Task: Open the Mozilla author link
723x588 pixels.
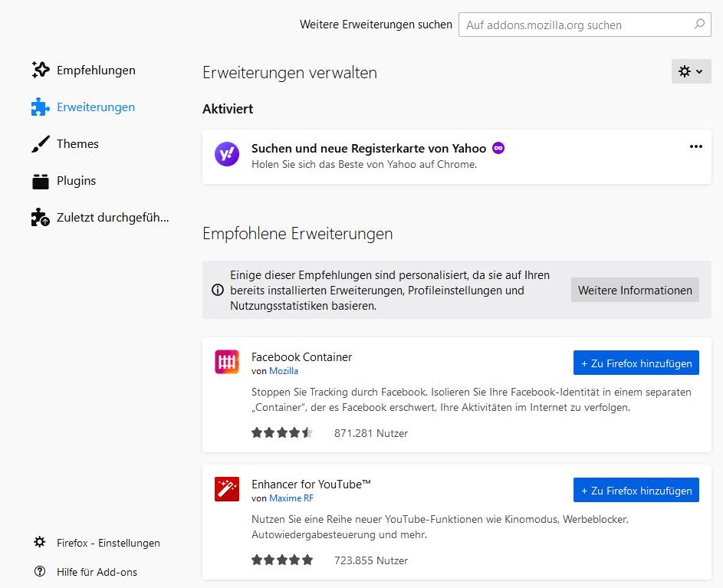Action: [x=284, y=371]
